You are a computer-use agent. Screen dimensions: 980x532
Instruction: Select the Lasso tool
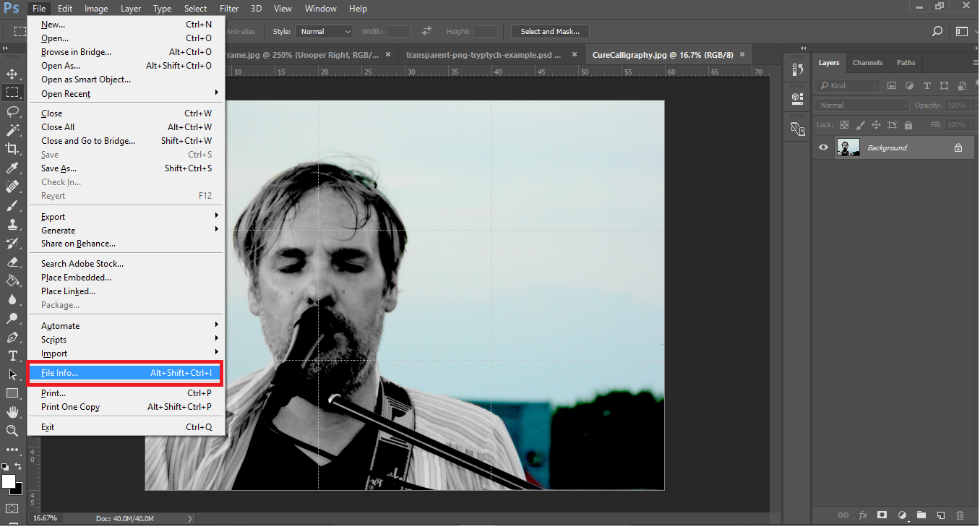point(12,111)
